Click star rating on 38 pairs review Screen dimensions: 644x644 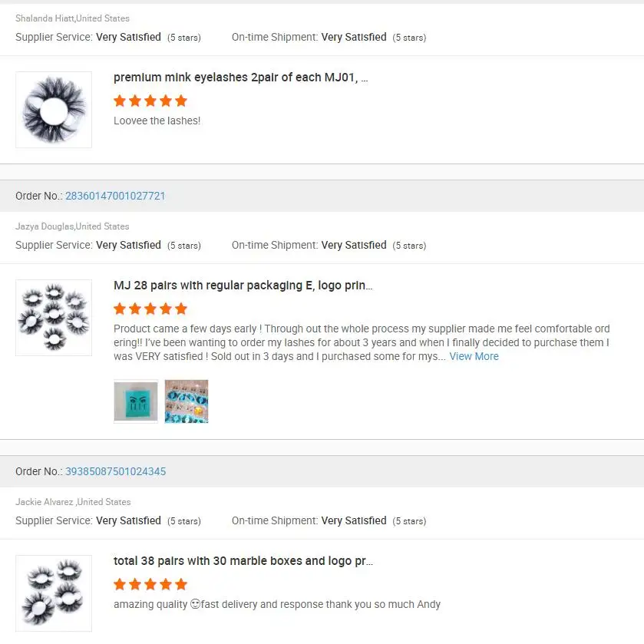150,584
